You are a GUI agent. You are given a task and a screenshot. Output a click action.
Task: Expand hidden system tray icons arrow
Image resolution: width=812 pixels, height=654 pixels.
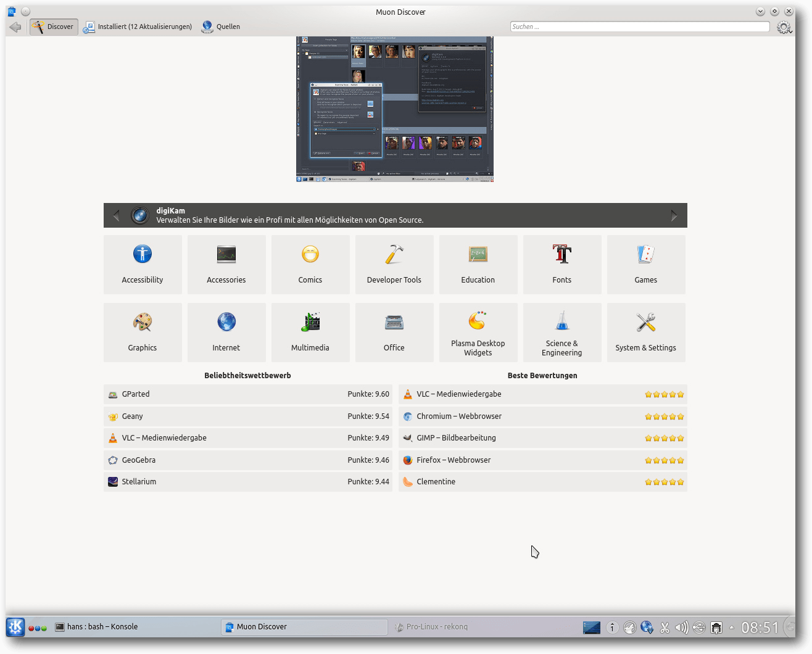coord(732,627)
